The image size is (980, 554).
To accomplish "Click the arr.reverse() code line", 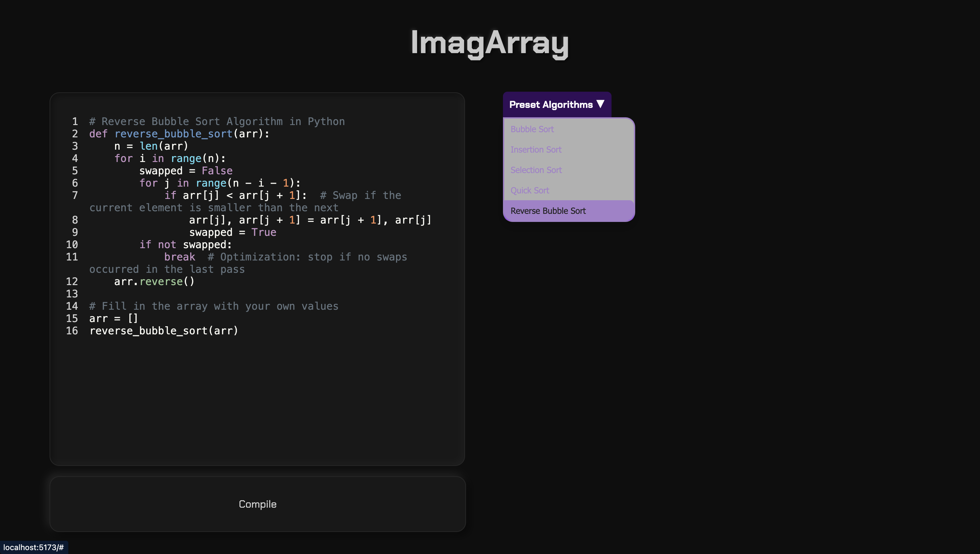I will tap(154, 282).
